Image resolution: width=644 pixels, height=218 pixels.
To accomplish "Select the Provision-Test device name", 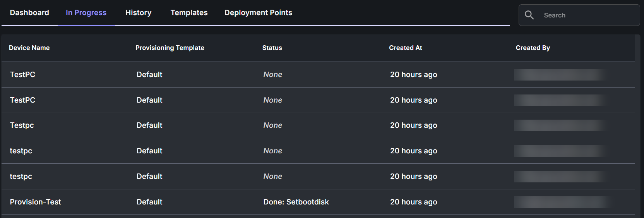I will coord(35,202).
